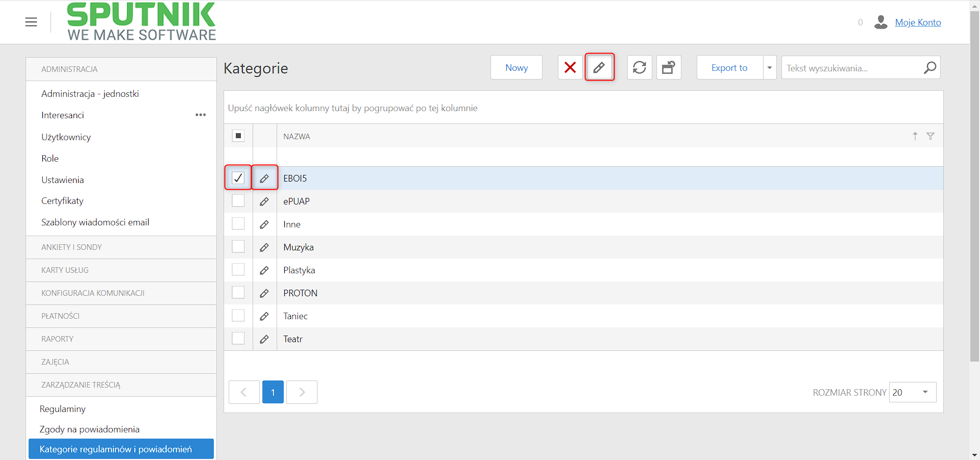Open the hamburger menu icon
Image resolution: width=980 pixels, height=460 pixels.
[31, 22]
